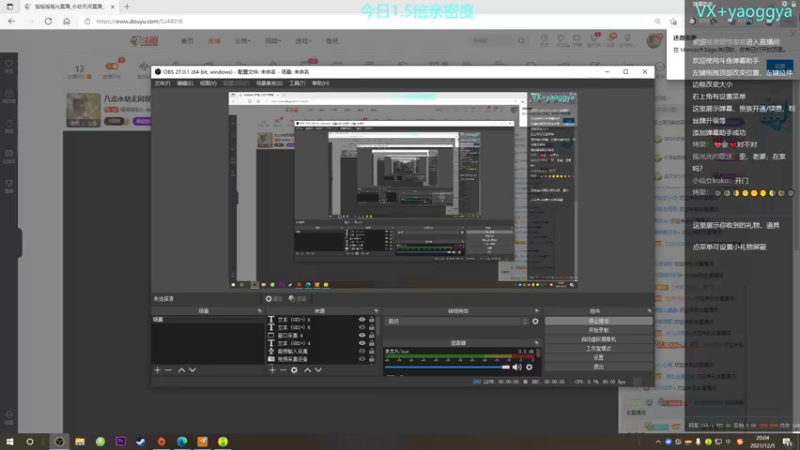Lock the 窗口采集 4 source
The image size is (800, 450).
(x=371, y=335)
